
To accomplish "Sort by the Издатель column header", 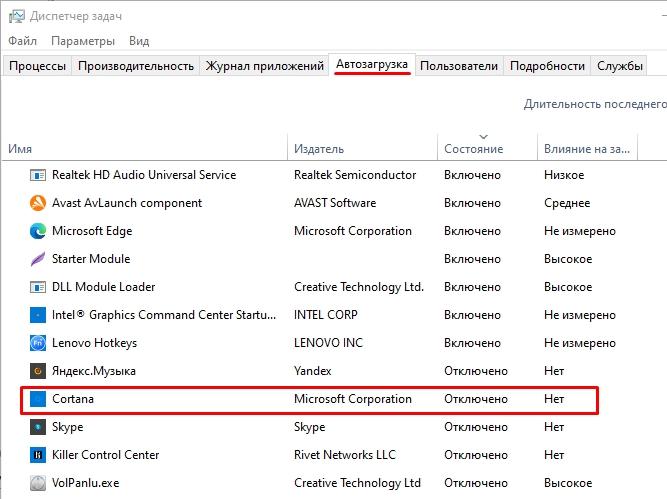I will pos(362,149).
